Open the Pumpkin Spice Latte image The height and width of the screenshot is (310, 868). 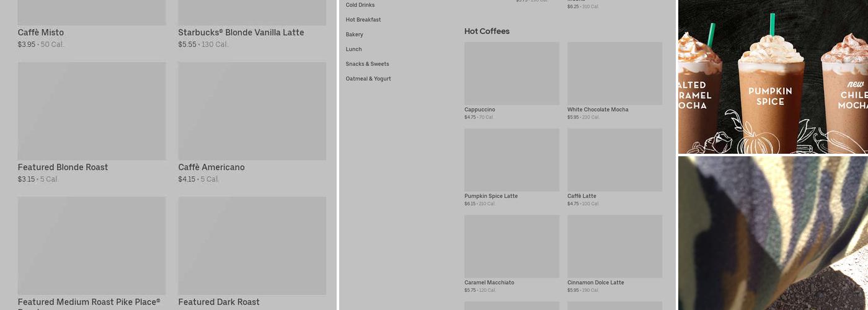(x=511, y=160)
